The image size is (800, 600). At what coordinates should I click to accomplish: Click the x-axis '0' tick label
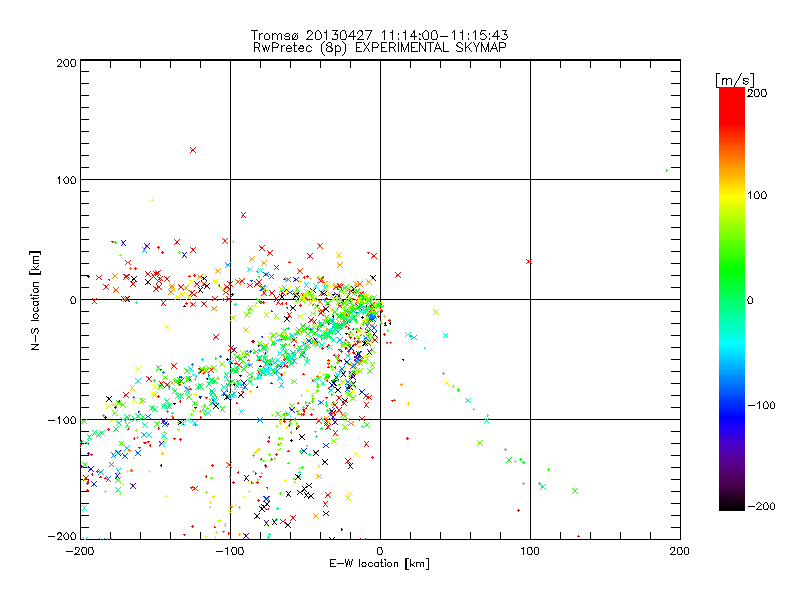point(380,551)
